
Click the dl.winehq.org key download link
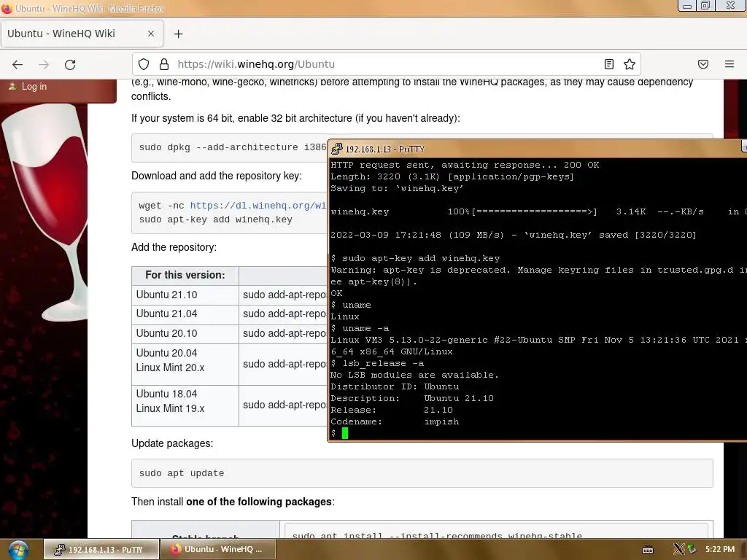[x=258, y=205]
